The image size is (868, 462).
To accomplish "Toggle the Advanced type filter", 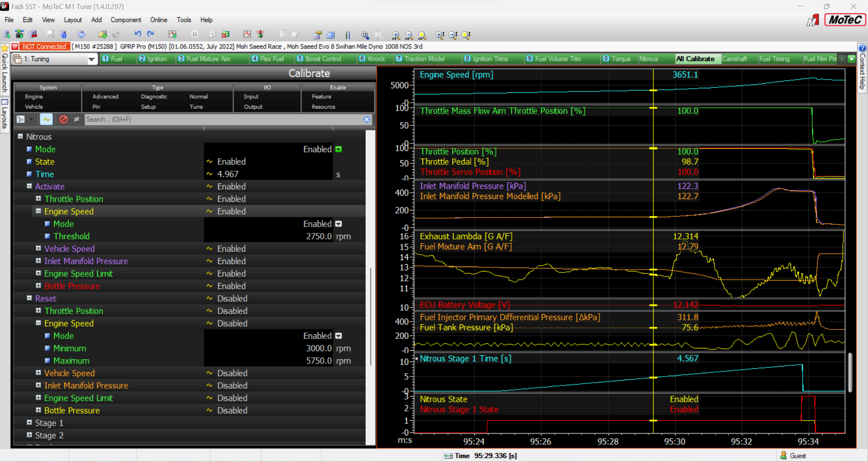I will 105,97.
